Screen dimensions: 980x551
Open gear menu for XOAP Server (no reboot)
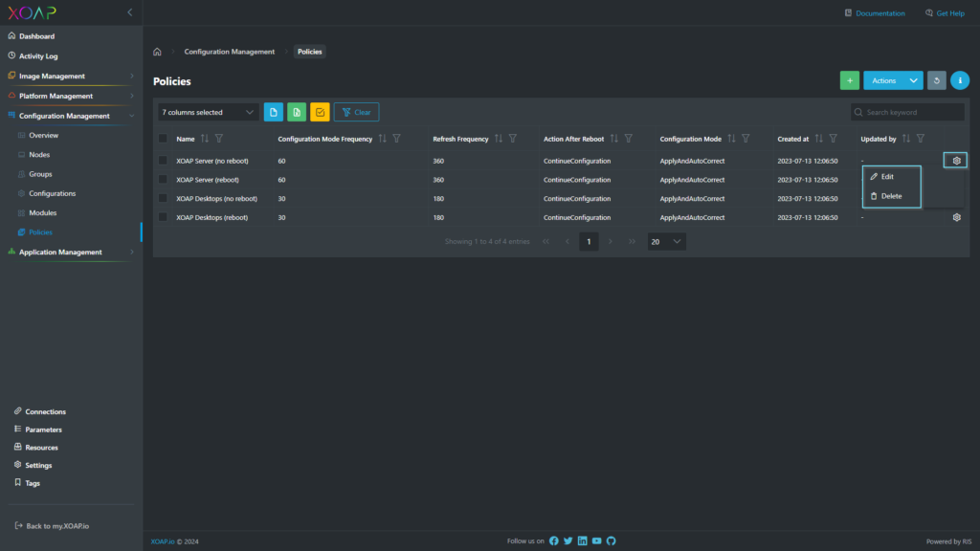click(956, 161)
